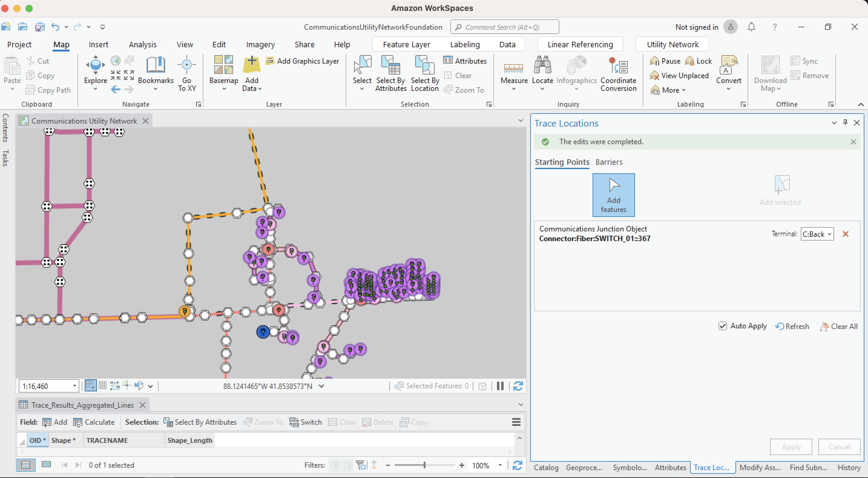Expand the coordinate display format menu
The image size is (868, 478).
coord(321,386)
